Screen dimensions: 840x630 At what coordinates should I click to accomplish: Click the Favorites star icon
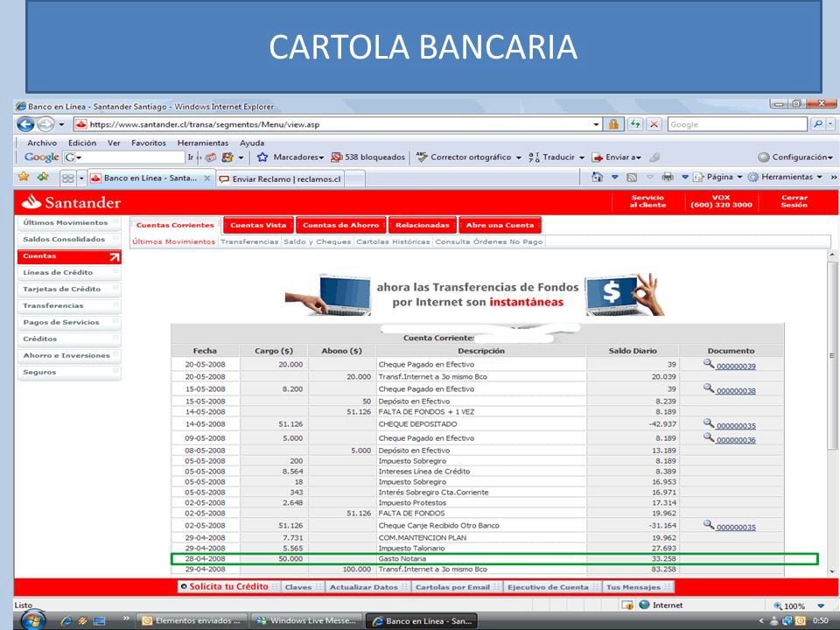coord(24,177)
